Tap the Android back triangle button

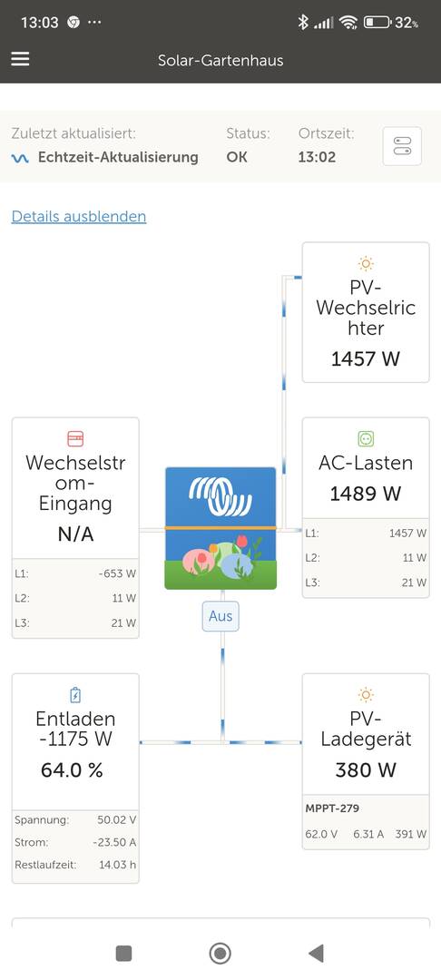click(x=316, y=953)
